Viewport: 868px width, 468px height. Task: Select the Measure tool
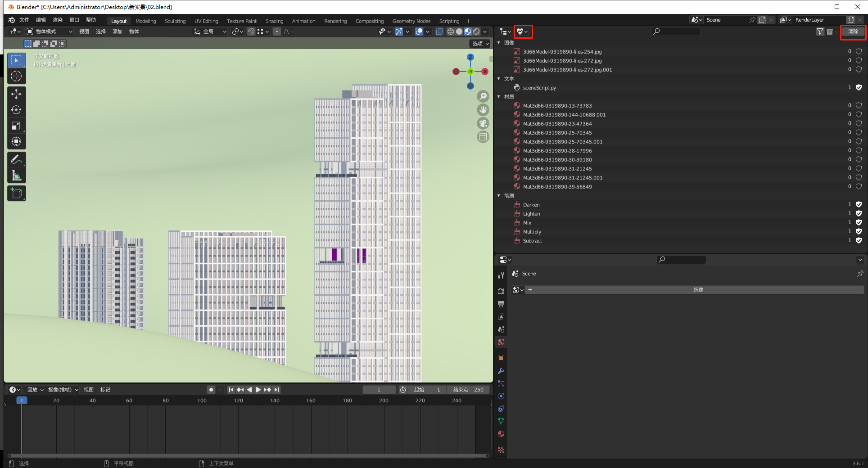[16, 175]
